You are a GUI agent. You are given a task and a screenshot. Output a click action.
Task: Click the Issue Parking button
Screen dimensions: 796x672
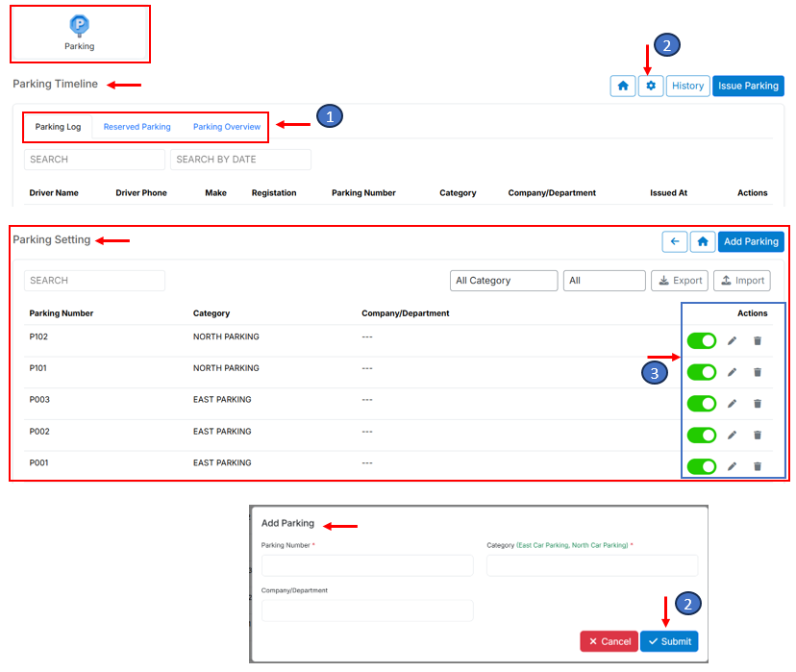coord(748,87)
